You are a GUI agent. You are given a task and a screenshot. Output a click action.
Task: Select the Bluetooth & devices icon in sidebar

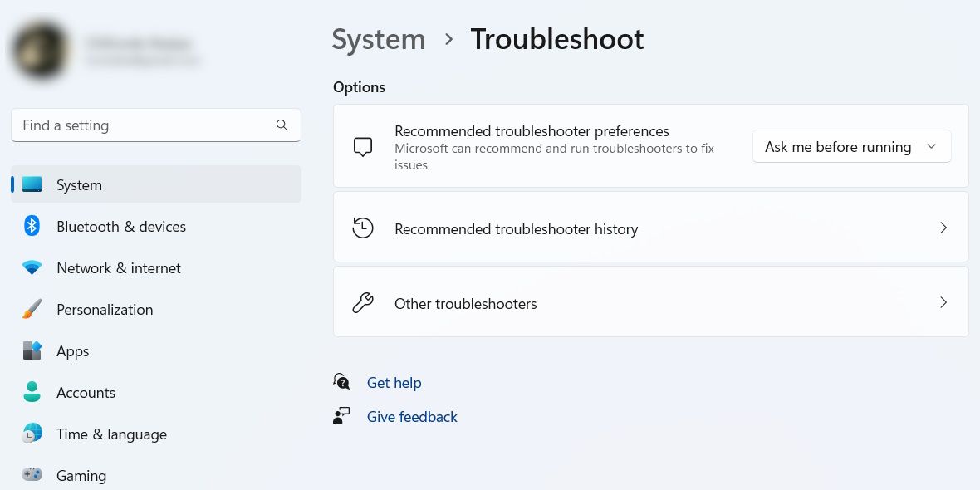32,226
